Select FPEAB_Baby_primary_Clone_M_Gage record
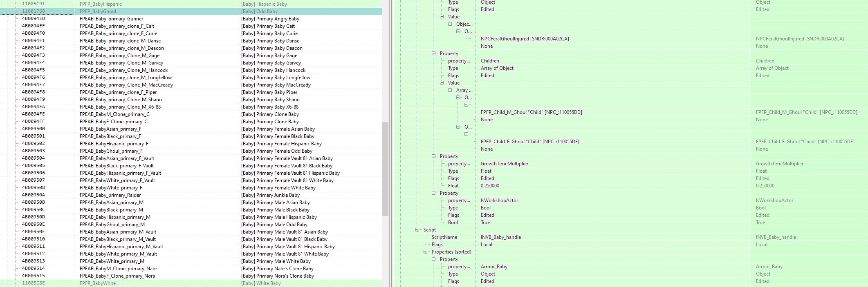Viewport: 868px width, 287px height. click(191, 56)
